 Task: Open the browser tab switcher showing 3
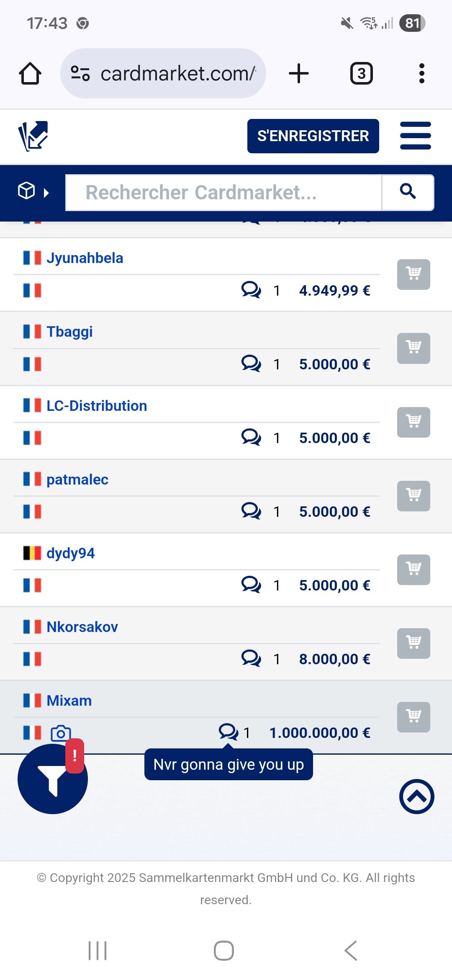361,74
